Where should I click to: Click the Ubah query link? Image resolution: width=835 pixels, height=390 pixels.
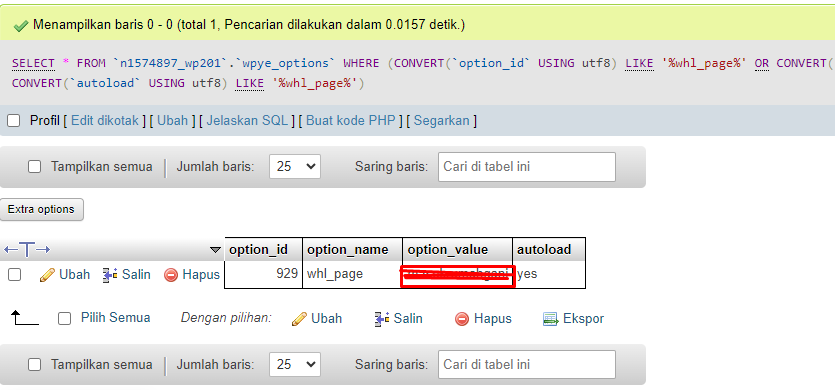[x=173, y=121]
